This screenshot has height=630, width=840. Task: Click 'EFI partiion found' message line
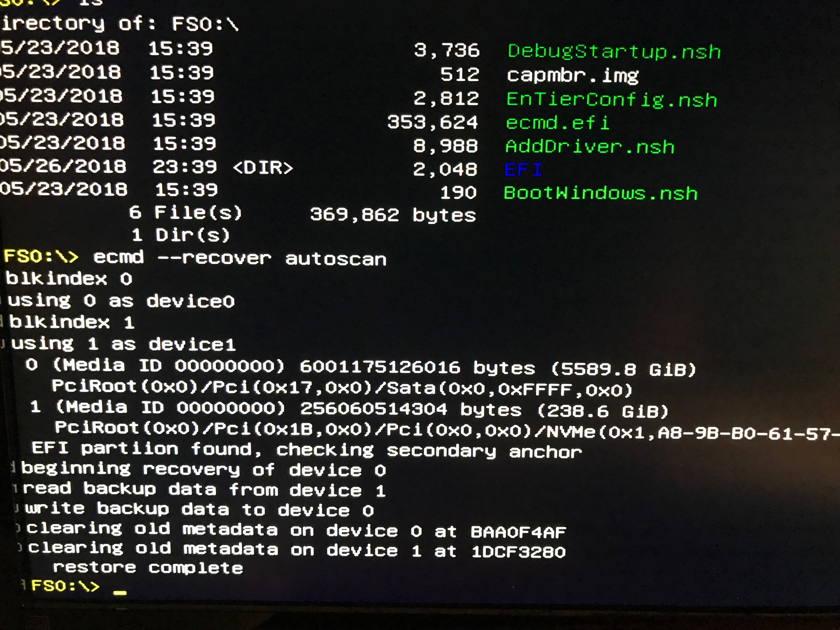(306, 450)
